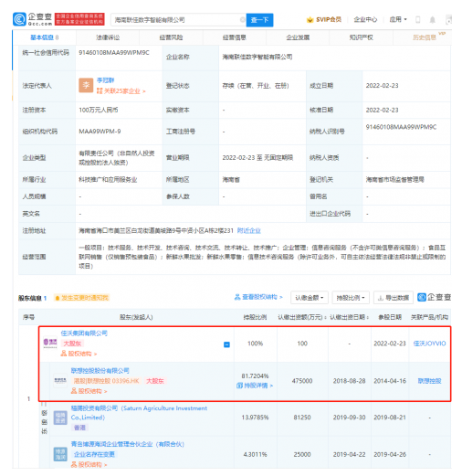Select the 基本信息 tab
Screen dimensions: 462x476
(x=45, y=37)
